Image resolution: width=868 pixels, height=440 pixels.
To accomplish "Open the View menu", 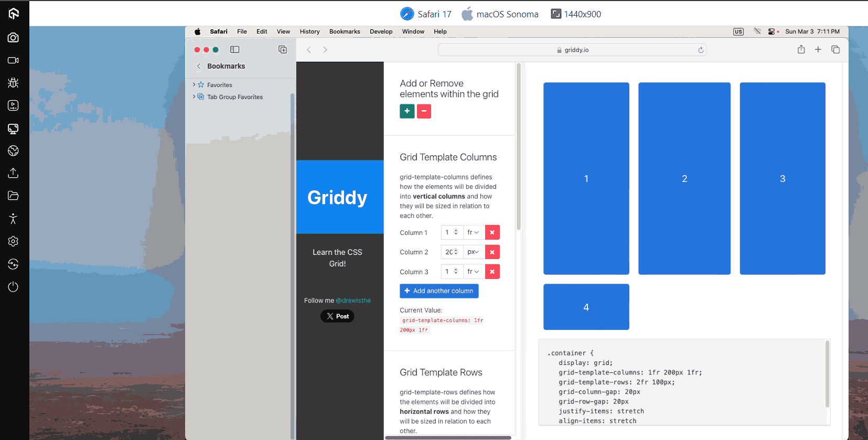I will tap(283, 31).
